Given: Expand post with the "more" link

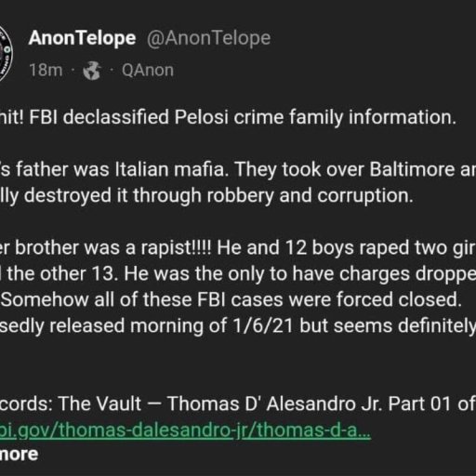Looking at the screenshot, I should click(x=19, y=455).
